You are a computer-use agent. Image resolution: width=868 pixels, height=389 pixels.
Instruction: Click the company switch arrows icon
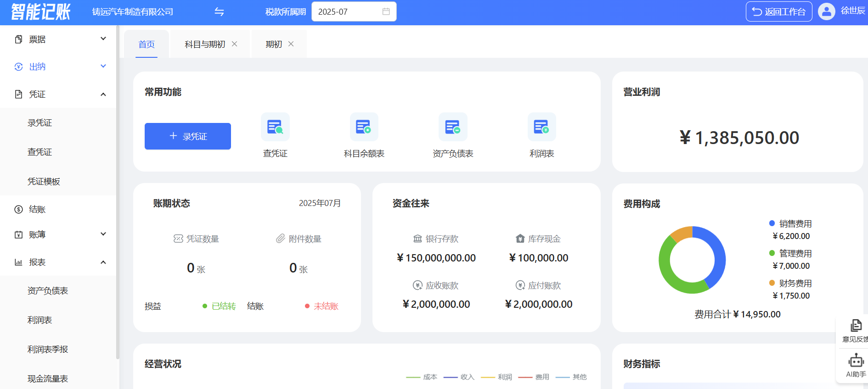coord(219,12)
